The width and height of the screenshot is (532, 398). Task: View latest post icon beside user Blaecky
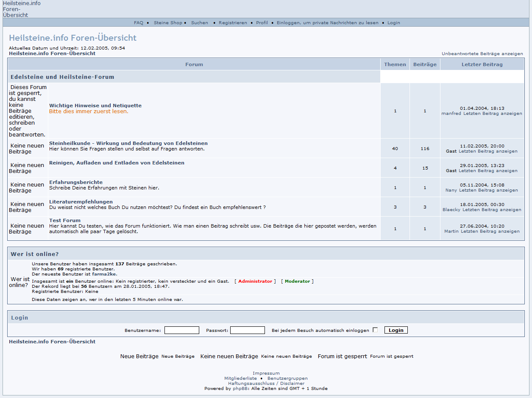click(492, 210)
